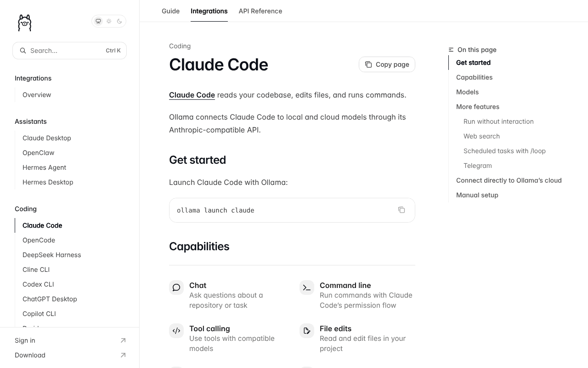588x368 pixels.
Task: Click the File edits icon
Action: point(307,331)
